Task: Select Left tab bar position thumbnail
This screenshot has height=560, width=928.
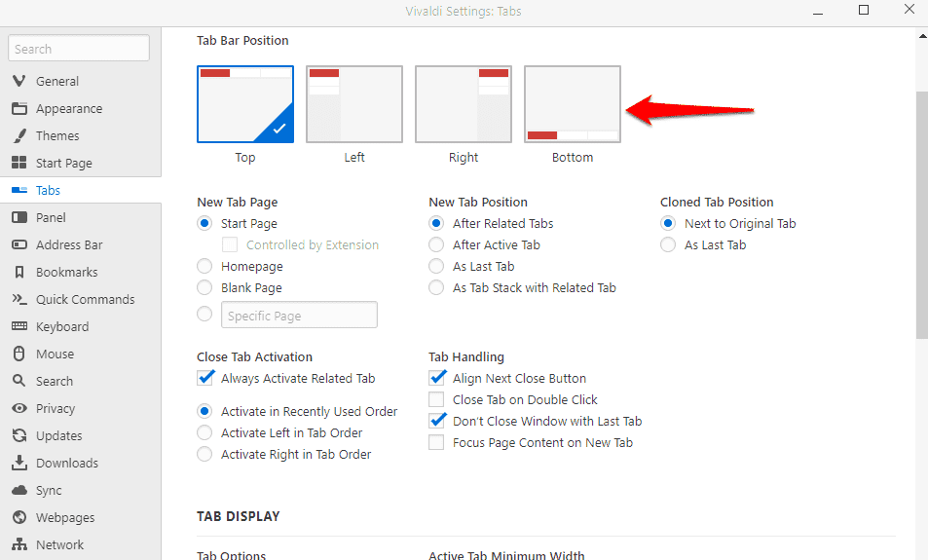Action: (353, 104)
